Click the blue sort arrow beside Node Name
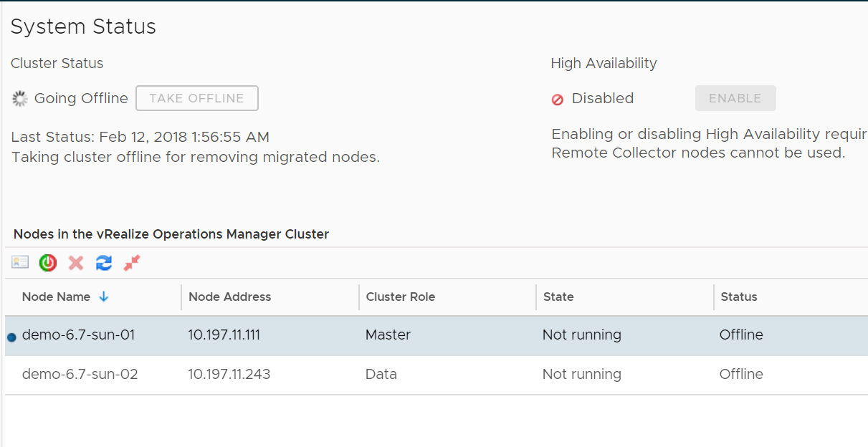Screen dimensions: 868x447 104,297
